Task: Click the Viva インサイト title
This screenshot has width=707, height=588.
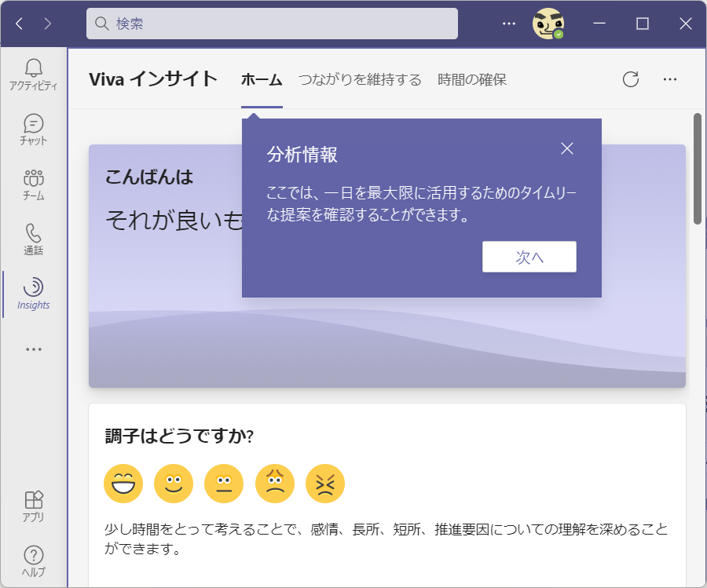Action: [x=153, y=79]
